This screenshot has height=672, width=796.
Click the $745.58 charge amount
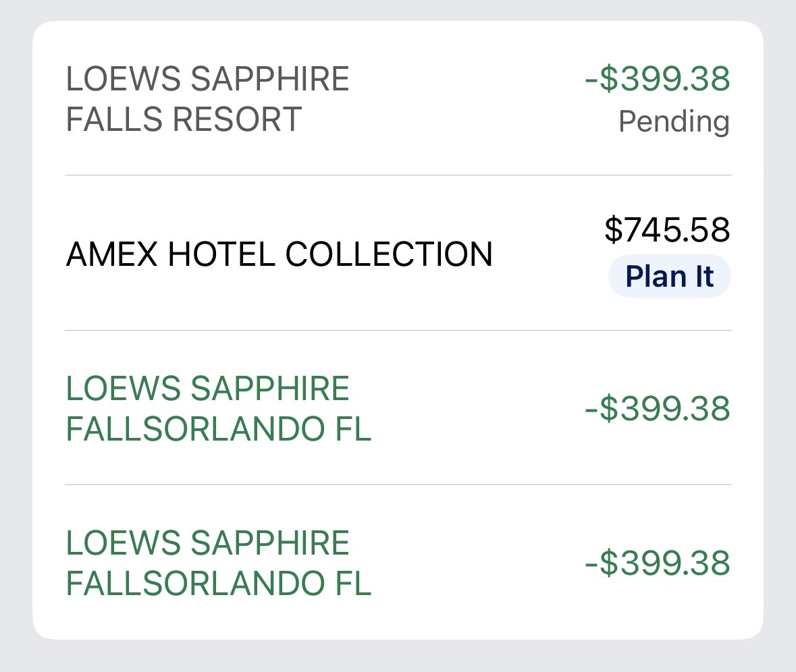666,230
